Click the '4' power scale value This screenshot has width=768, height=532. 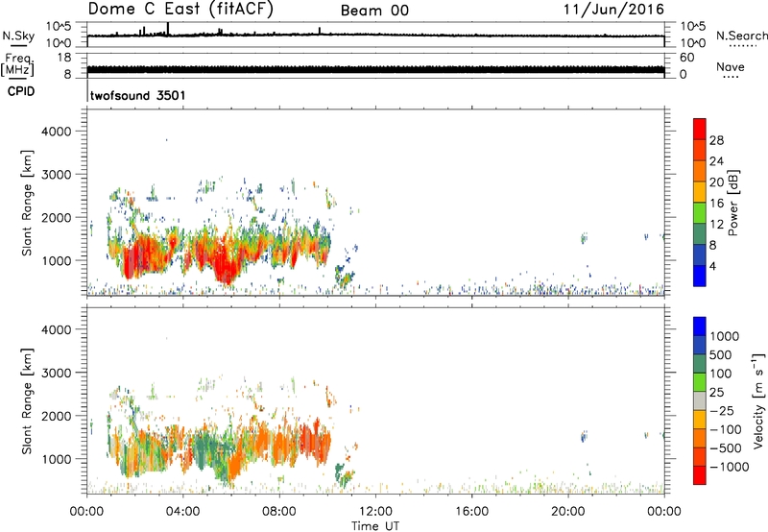pos(712,266)
